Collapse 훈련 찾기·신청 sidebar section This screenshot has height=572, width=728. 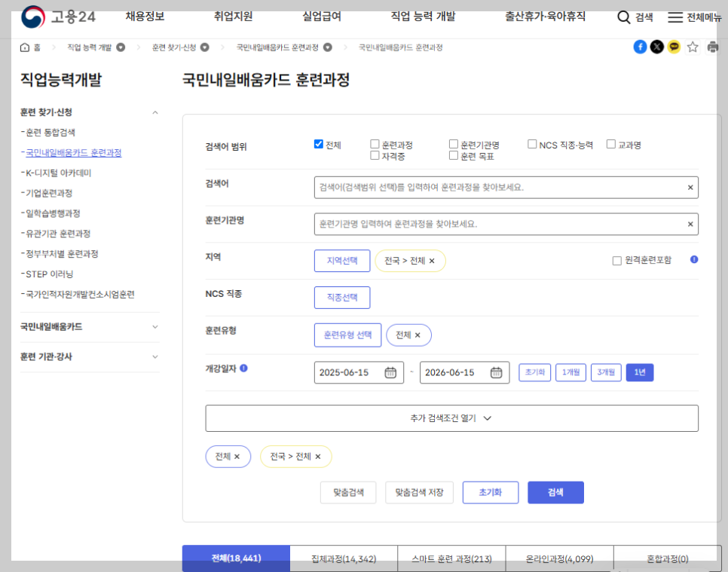(155, 112)
